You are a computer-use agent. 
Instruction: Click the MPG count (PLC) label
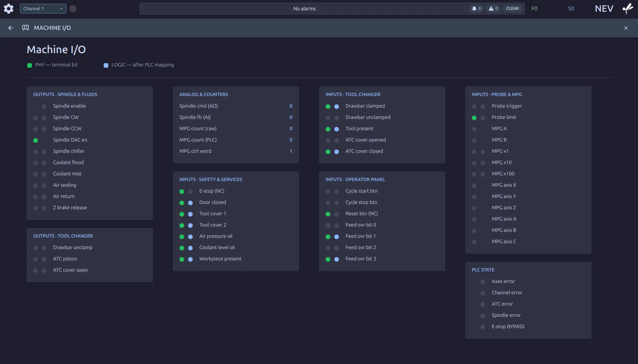198,140
